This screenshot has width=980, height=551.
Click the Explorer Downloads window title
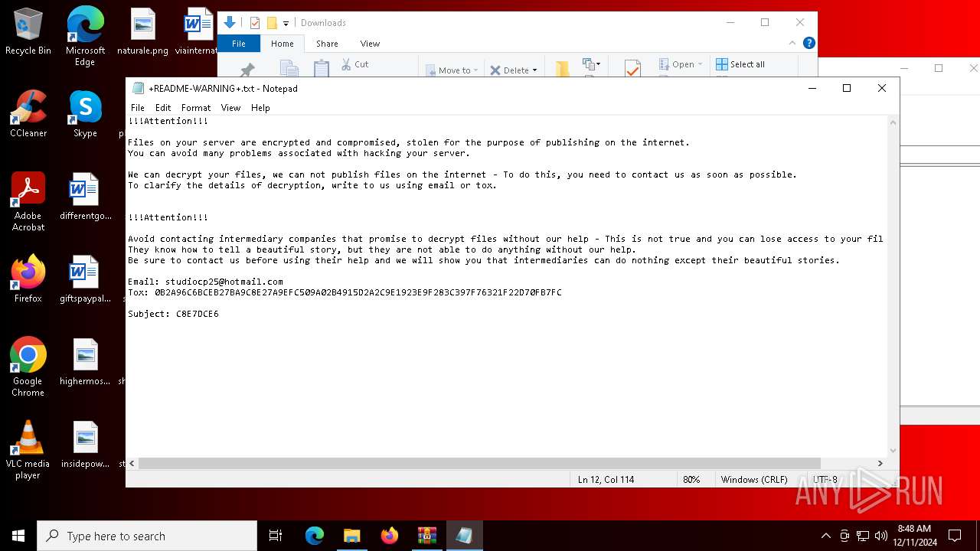pyautogui.click(x=323, y=23)
